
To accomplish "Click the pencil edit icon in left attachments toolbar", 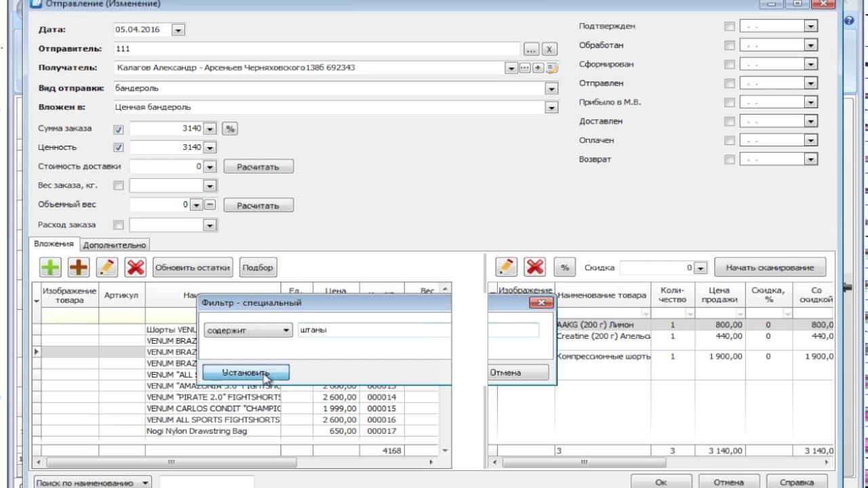I will click(107, 268).
